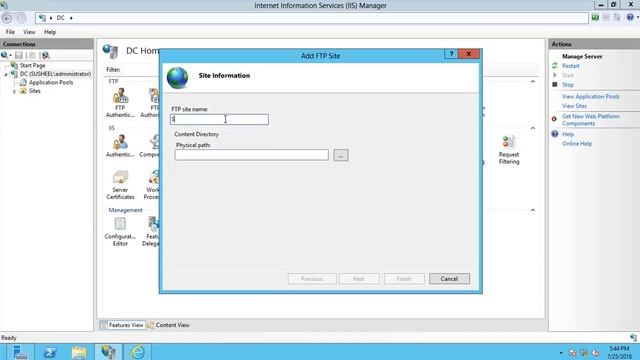Image resolution: width=640 pixels, height=360 pixels.
Task: Click DC in the address breadcrumb
Action: point(60,18)
